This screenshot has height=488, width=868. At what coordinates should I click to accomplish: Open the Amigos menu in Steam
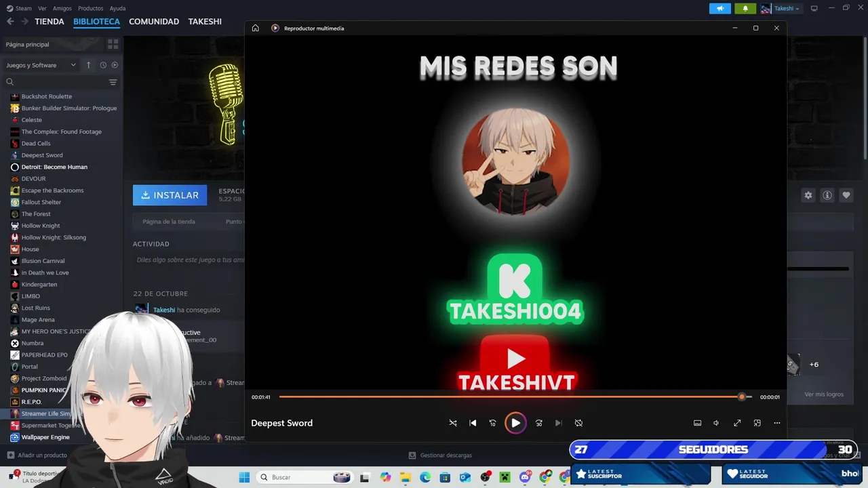coord(62,8)
